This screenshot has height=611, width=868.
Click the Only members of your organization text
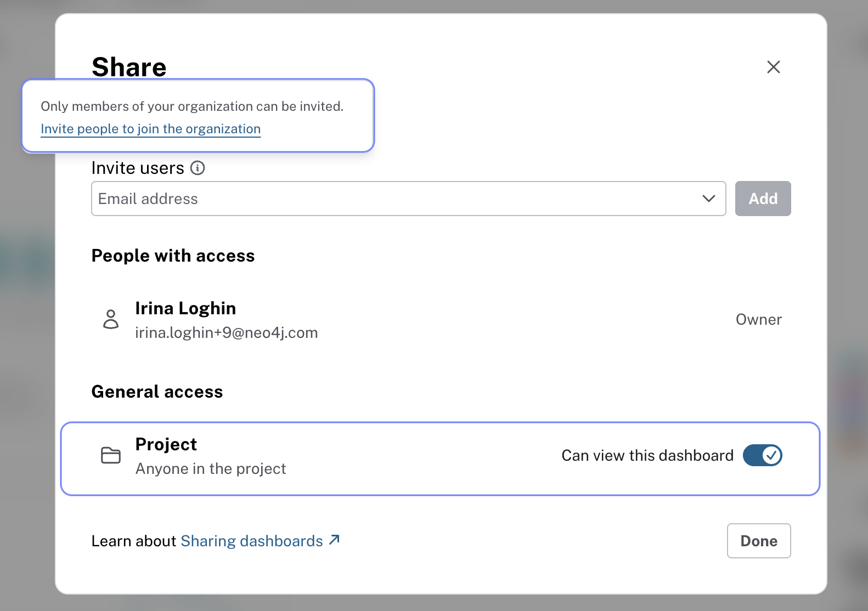[192, 106]
